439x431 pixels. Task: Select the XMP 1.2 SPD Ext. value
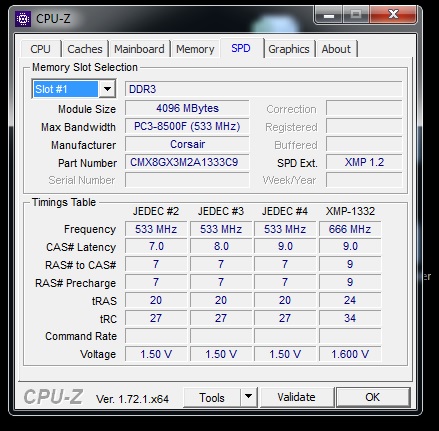pyautogui.click(x=364, y=162)
